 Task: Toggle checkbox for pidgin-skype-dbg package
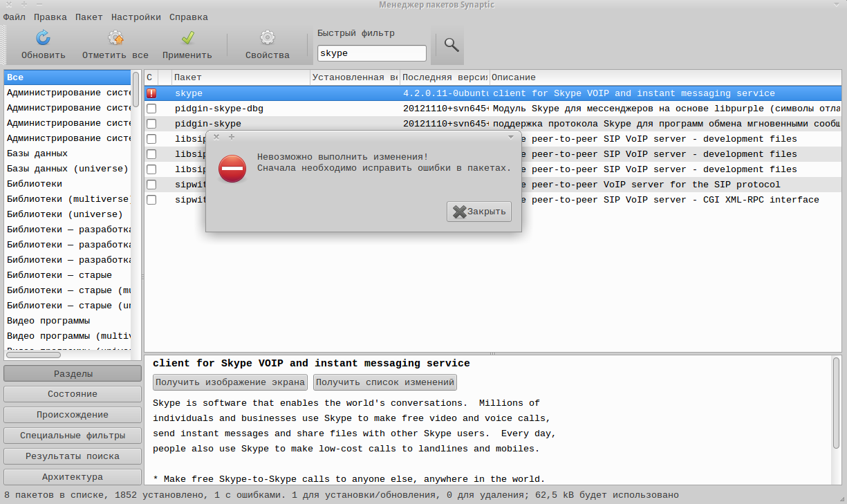[151, 109]
